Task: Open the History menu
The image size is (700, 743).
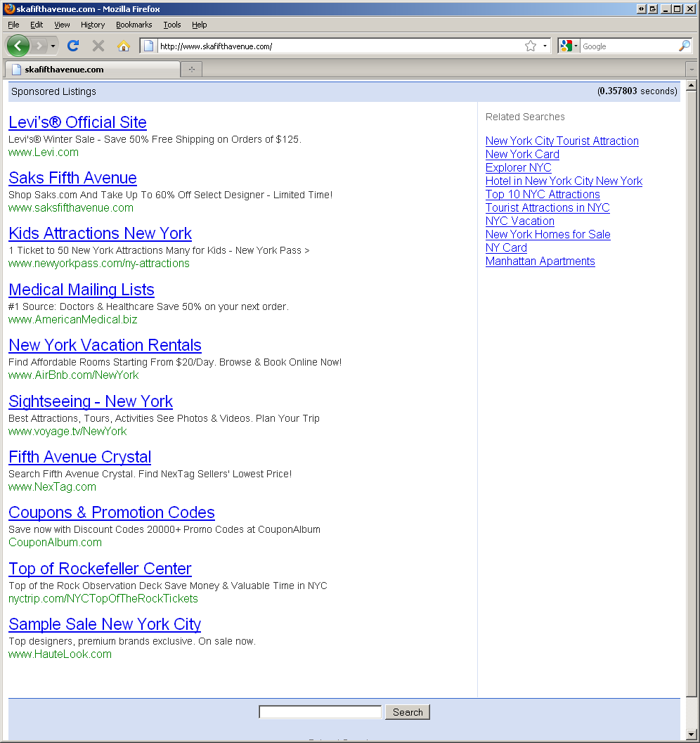Action: 92,25
